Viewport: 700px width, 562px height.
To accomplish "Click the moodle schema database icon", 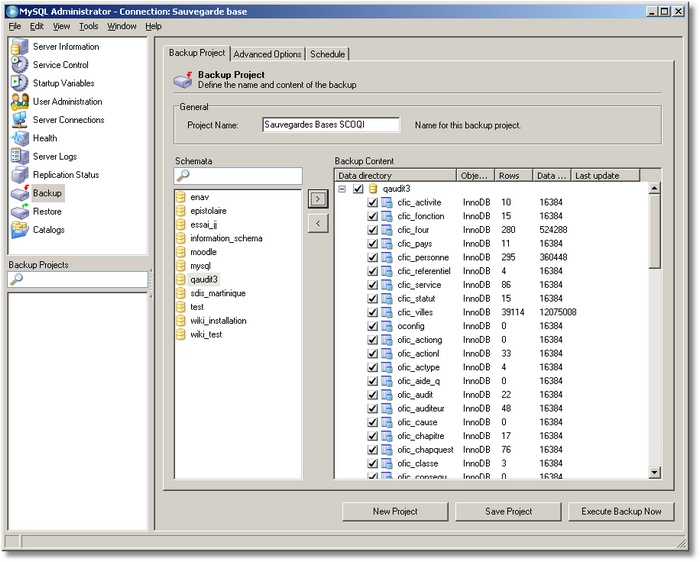I will click(181, 252).
